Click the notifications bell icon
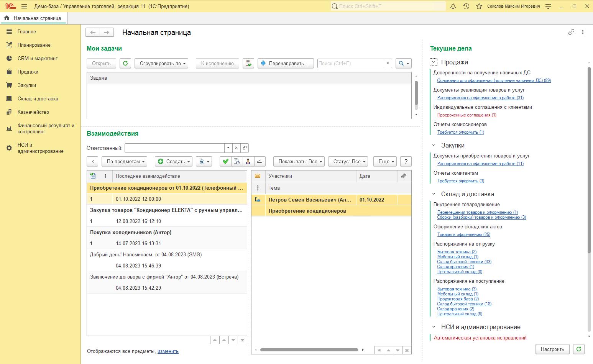The width and height of the screenshot is (593, 364). pos(453,7)
